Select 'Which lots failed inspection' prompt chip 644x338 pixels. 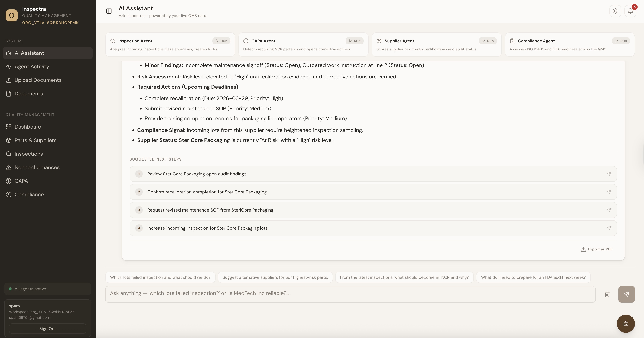(x=160, y=277)
